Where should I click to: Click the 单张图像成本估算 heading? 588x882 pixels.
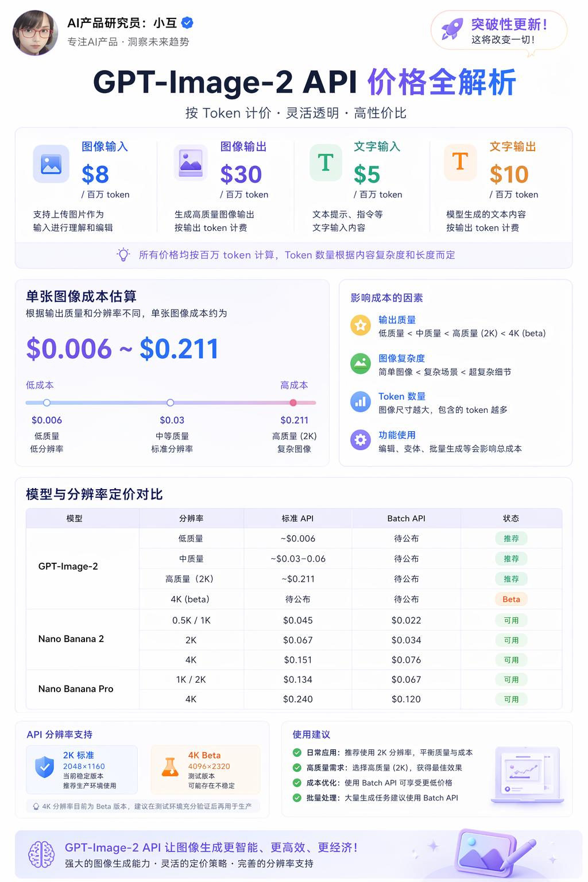click(81, 296)
